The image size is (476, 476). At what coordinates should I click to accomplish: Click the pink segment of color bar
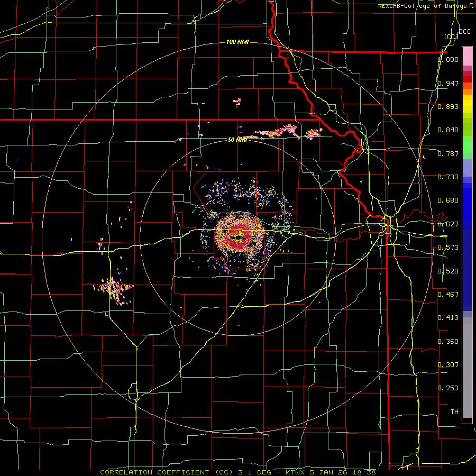(x=467, y=57)
